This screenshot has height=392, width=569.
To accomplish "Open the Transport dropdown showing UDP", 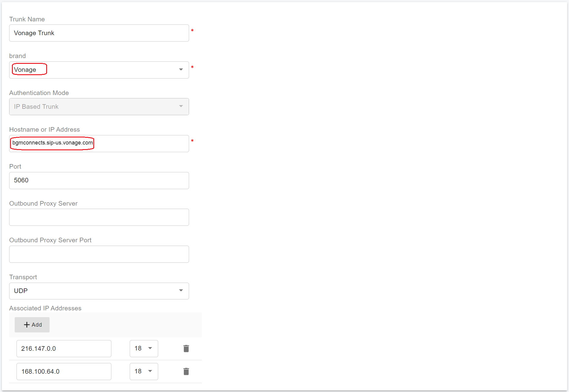I will click(99, 291).
